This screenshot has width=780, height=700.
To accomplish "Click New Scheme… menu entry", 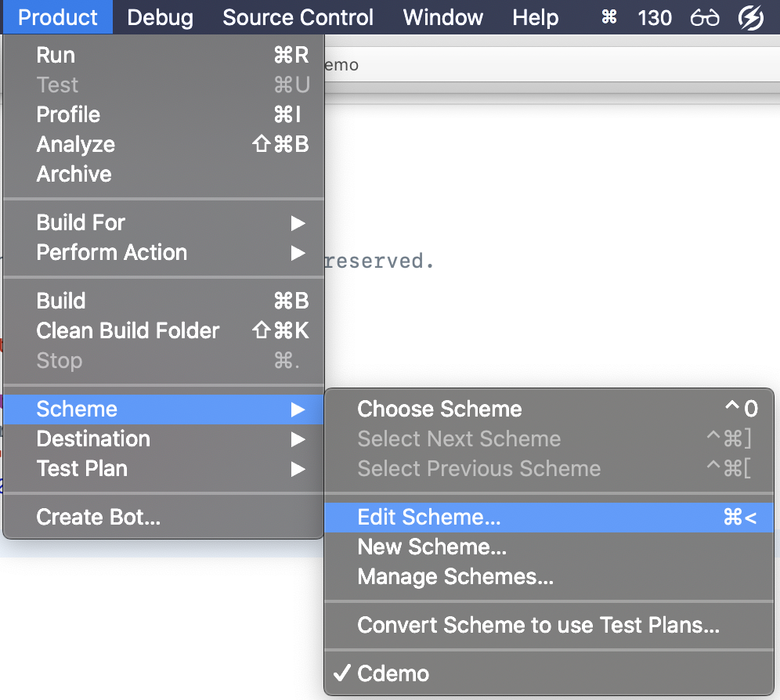I will coord(432,547).
